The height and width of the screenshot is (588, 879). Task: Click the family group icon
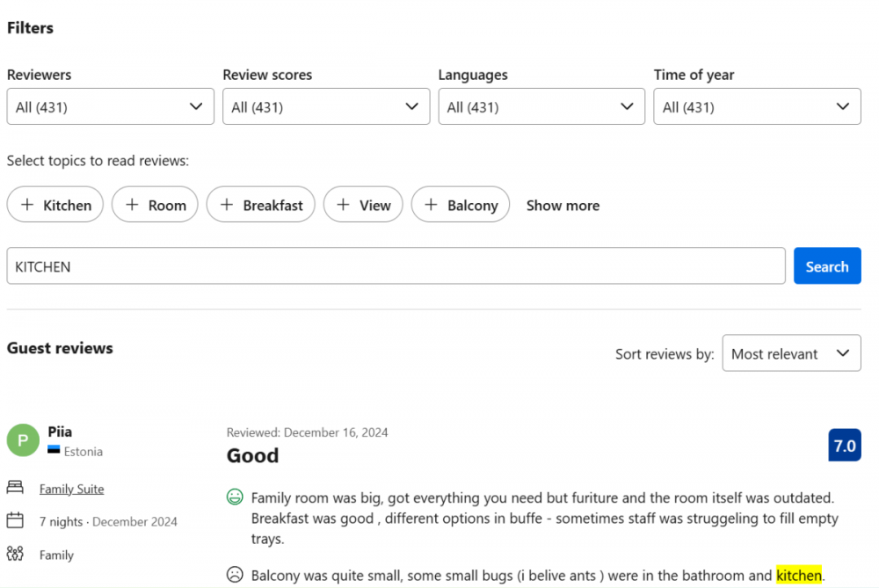point(15,554)
